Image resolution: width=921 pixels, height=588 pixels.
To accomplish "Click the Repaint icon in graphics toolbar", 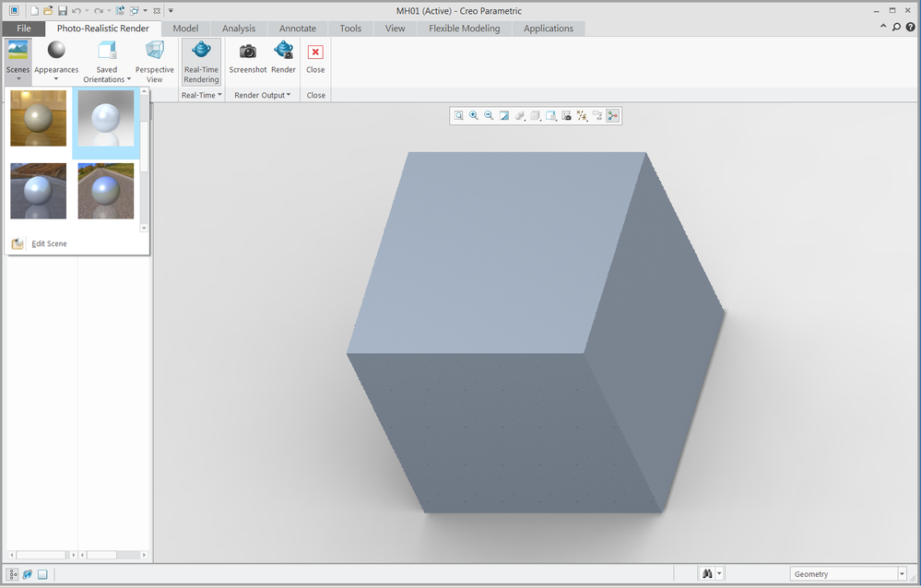I will pyautogui.click(x=504, y=116).
